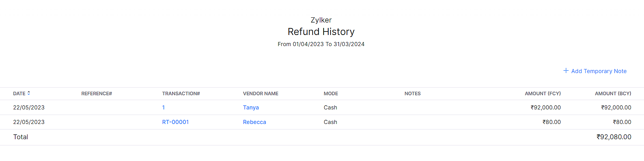This screenshot has height=161, width=644.
Task: Click the total amount ₹92,080.00
Action: click(x=614, y=137)
